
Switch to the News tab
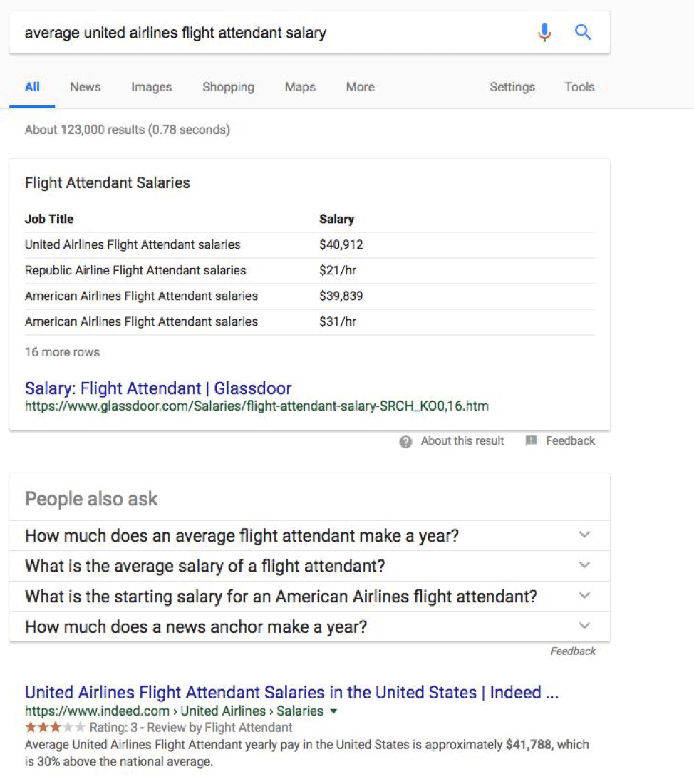pyautogui.click(x=85, y=87)
